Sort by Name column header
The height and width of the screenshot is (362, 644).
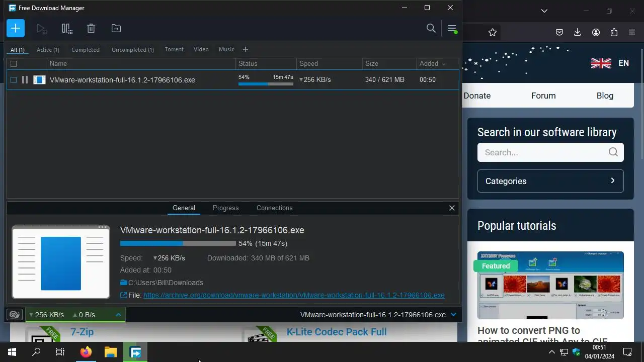(x=141, y=64)
